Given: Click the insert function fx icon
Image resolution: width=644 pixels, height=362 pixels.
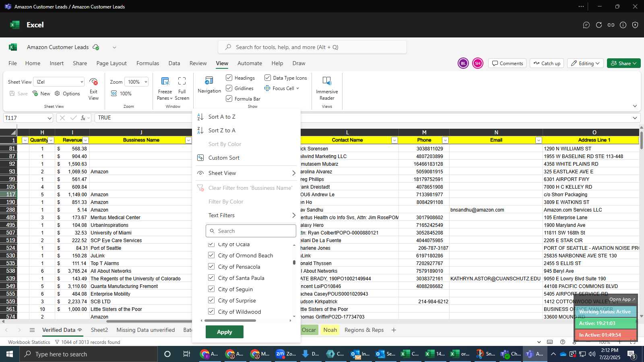Looking at the screenshot, I should tap(83, 118).
